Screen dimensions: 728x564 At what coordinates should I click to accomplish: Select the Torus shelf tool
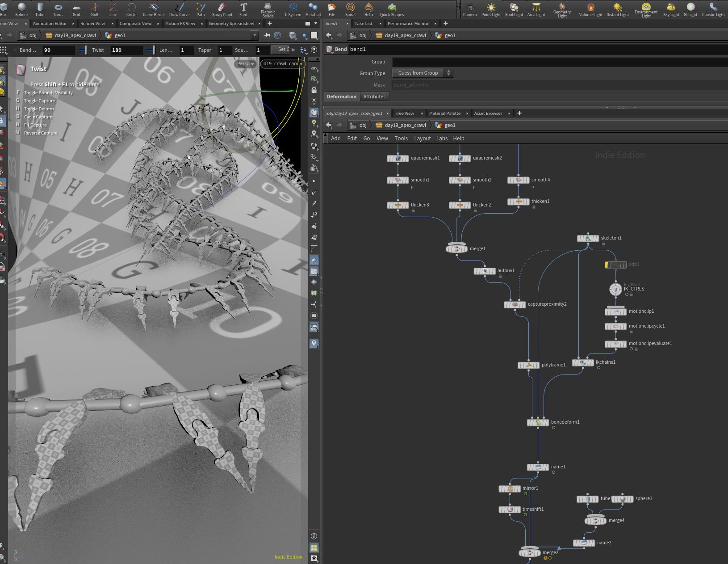click(x=58, y=9)
